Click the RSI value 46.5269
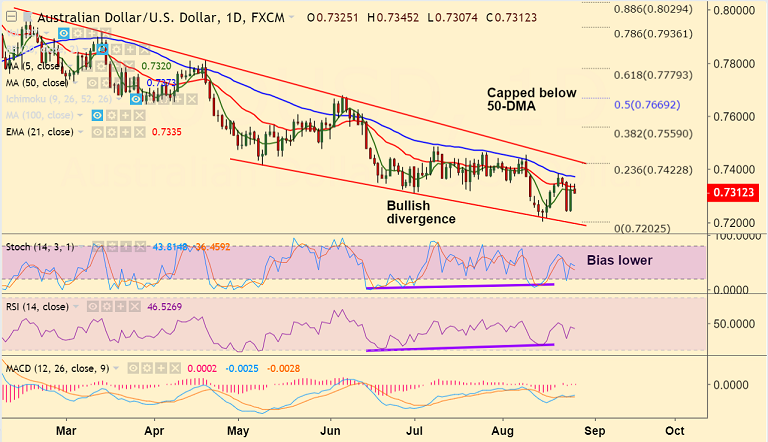This screenshot has height=442, width=768. pyautogui.click(x=165, y=307)
